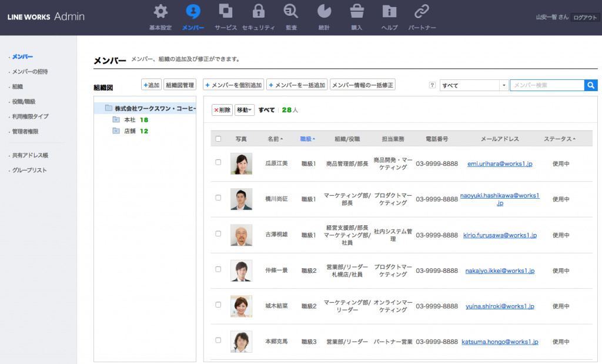Click the サービス icon in top navigation
The width and height of the screenshot is (602, 364).
point(226,12)
